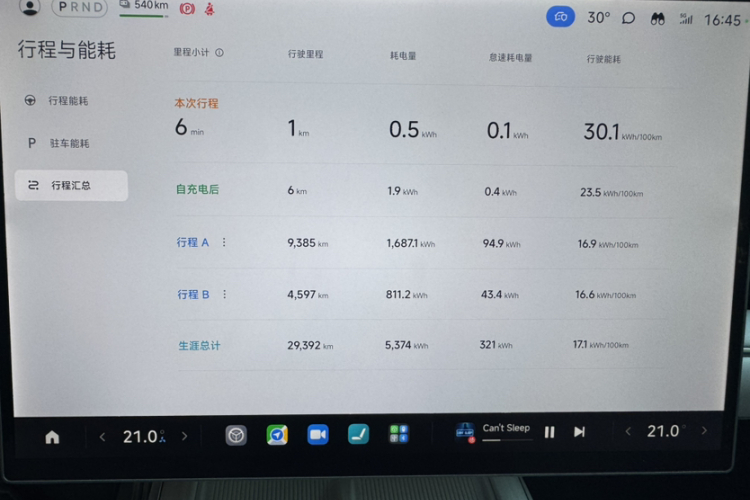The height and width of the screenshot is (500, 750).
Task: Tap the 30.1 kWh/100km value
Action: tap(622, 132)
